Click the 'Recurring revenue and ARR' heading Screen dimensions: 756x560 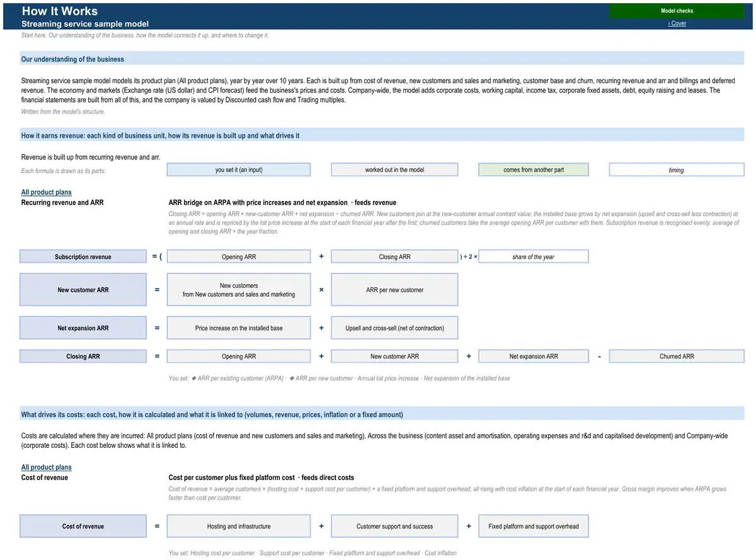[62, 203]
